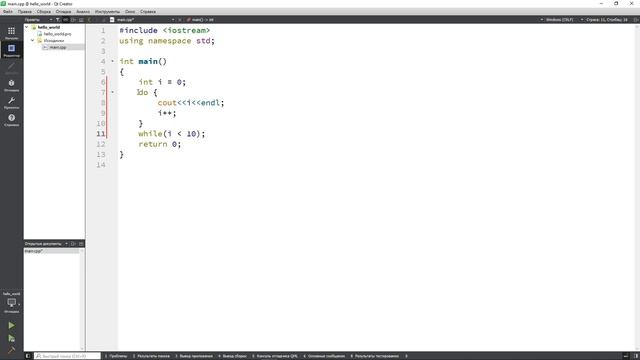Open the Edit (Правка) menu
The width and height of the screenshot is (640, 360).
[25, 11]
